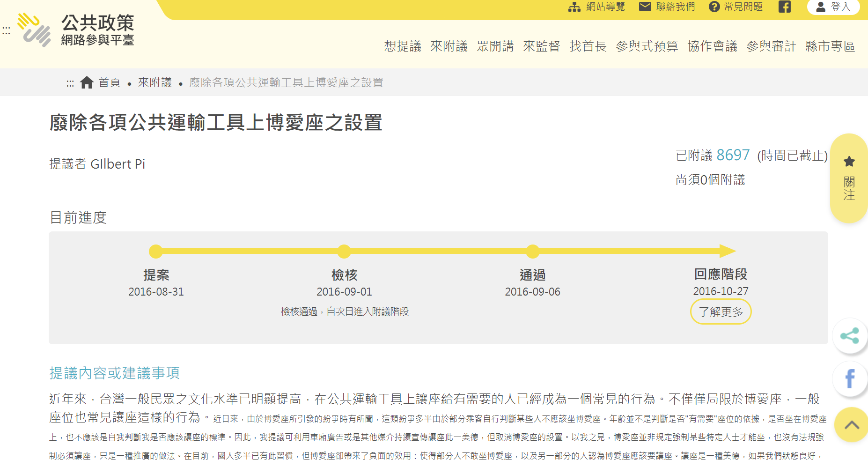Click the 常見問題 link text
The height and width of the screenshot is (467, 868).
point(743,7)
